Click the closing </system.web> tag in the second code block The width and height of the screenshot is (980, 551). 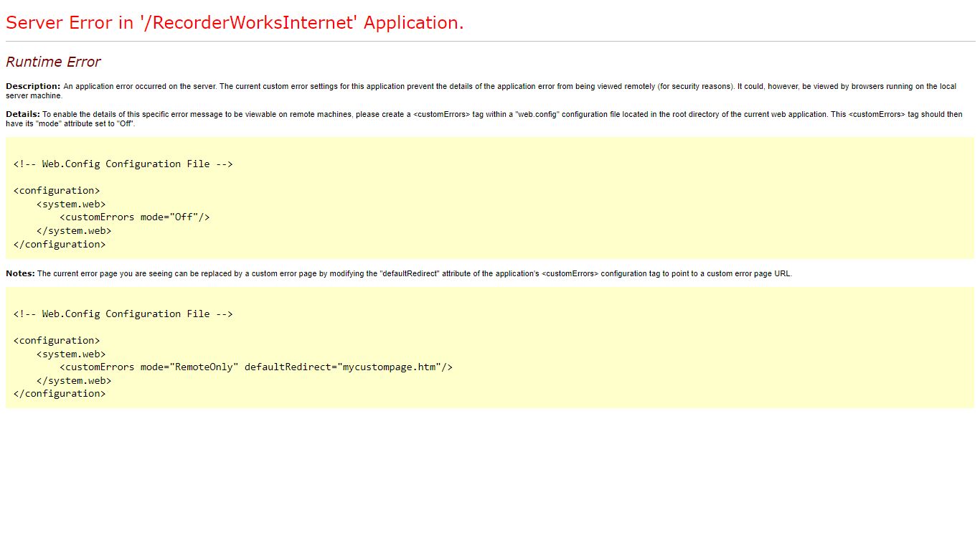coord(74,380)
